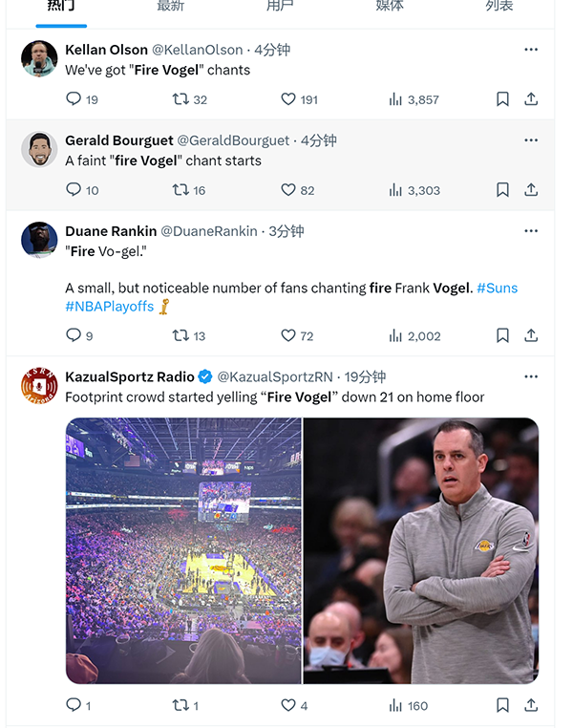
Task: Open more menu on KazualSportz Radio tweet
Action: [531, 376]
